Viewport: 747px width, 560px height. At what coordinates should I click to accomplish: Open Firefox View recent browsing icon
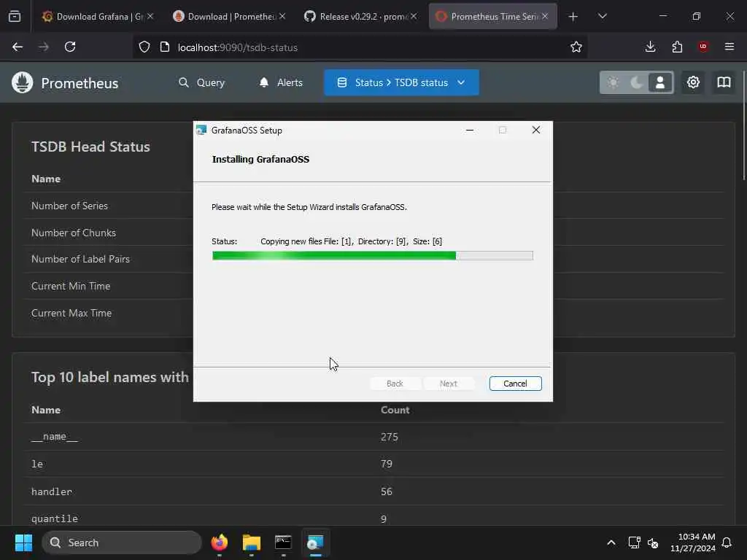pos(15,16)
